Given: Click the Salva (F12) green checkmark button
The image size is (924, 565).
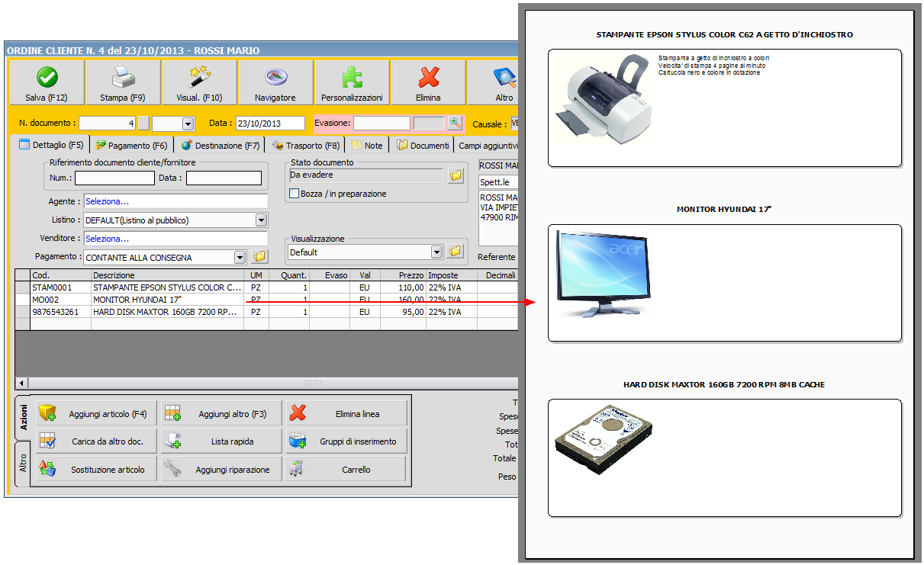Looking at the screenshot, I should click(47, 82).
